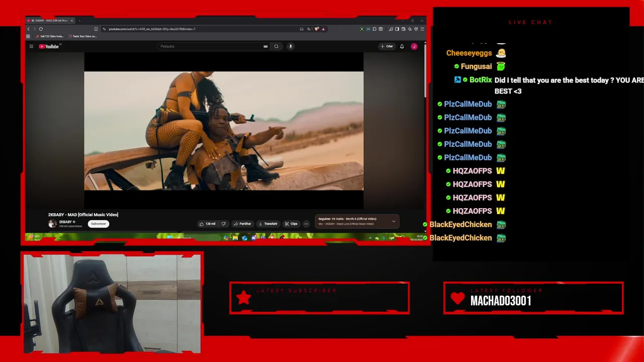Go to the YouTube home logo
This screenshot has height=362, width=644.
click(49, 46)
